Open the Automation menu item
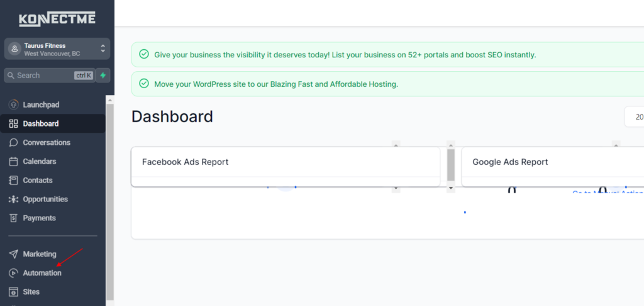 pos(42,273)
